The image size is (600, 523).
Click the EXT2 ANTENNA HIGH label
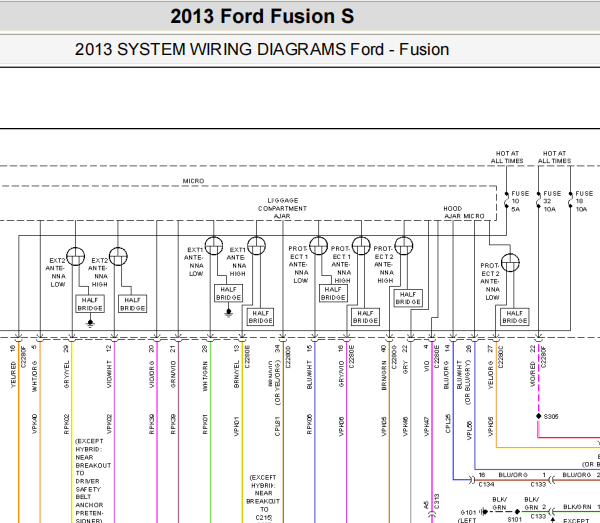[x=98, y=272]
